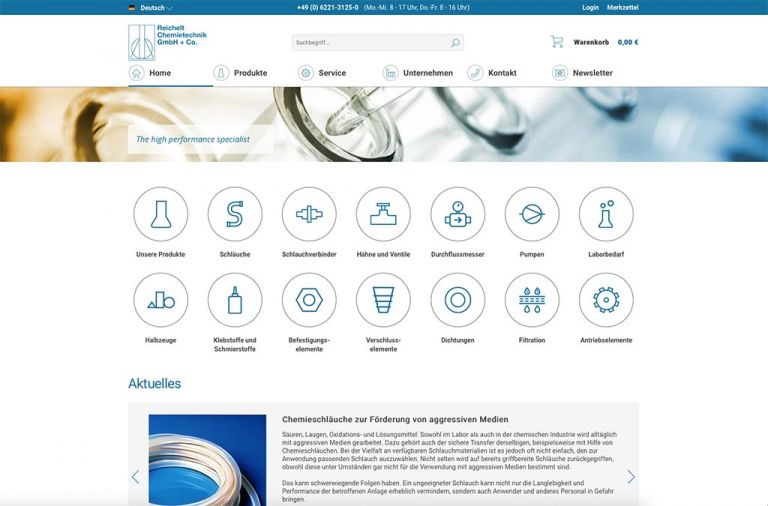Click the Befestigungselemente category label

(309, 344)
